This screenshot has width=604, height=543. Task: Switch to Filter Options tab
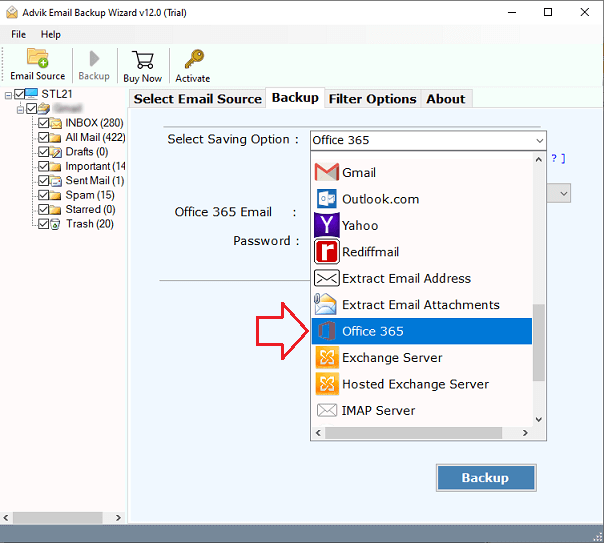pos(372,99)
